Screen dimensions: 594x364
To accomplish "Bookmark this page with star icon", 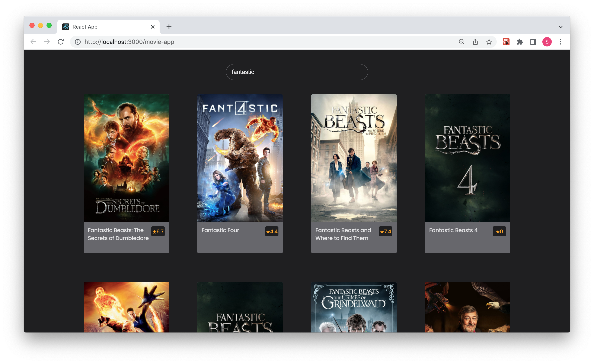I will pos(489,42).
